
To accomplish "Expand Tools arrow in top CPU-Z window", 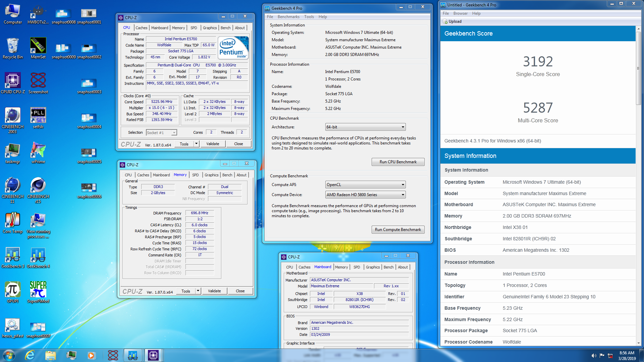I will 196,144.
